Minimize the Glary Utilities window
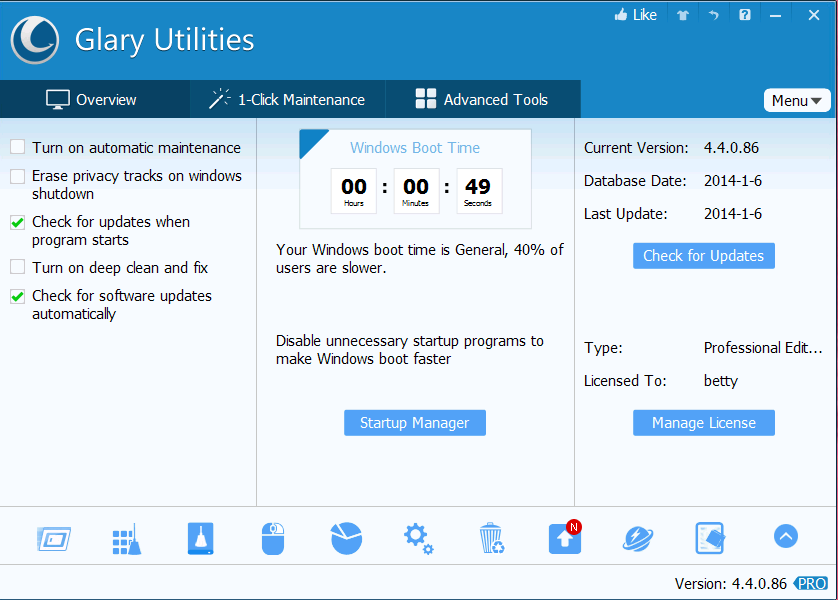 coord(775,15)
